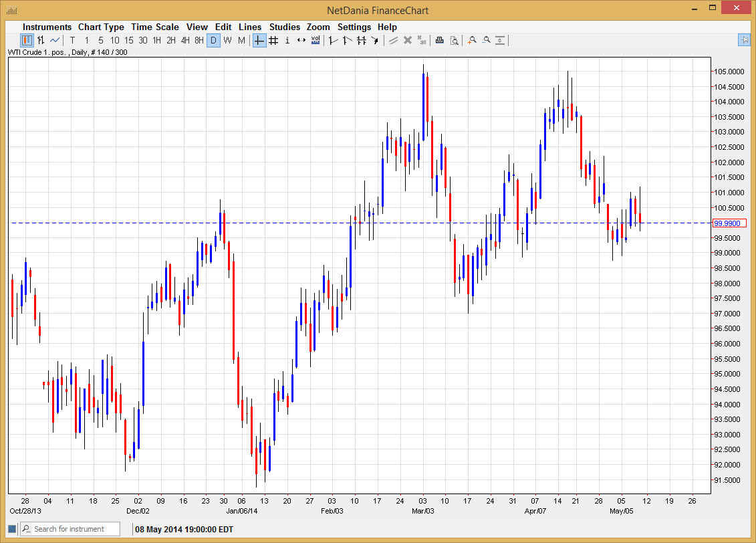
Task: Toggle the crosshair cursor button
Action: (259, 40)
